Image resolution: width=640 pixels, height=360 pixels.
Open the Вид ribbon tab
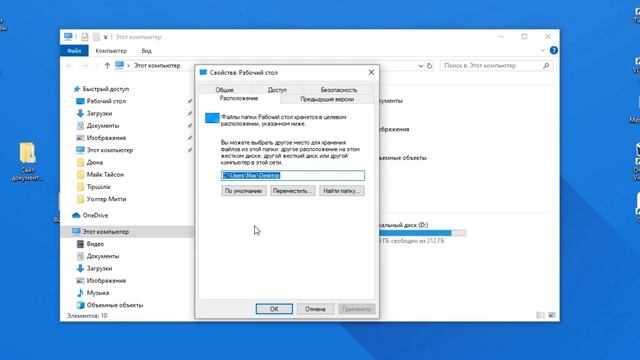147,51
